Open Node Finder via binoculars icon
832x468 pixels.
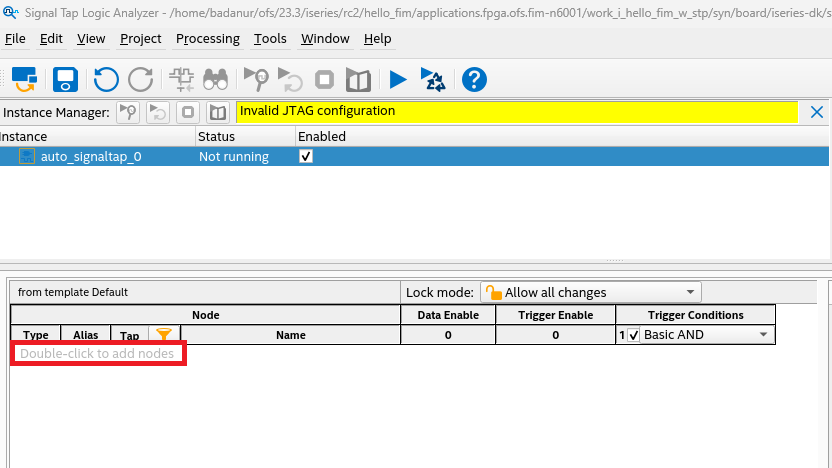click(x=215, y=79)
